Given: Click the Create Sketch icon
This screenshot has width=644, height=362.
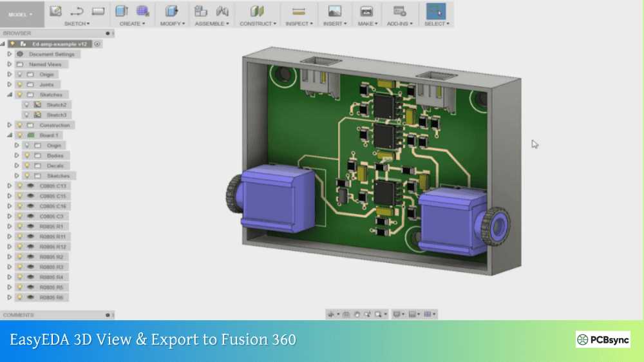Looking at the screenshot, I should point(55,11).
